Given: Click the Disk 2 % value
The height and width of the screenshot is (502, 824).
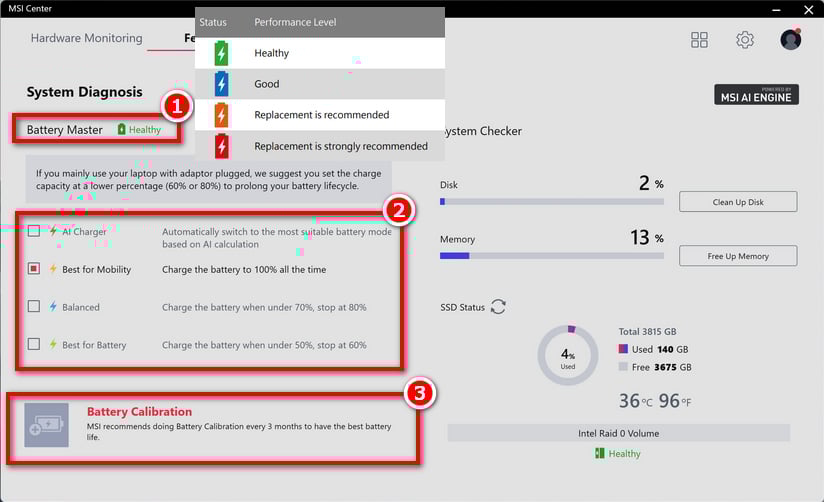Looking at the screenshot, I should pyautogui.click(x=651, y=183).
